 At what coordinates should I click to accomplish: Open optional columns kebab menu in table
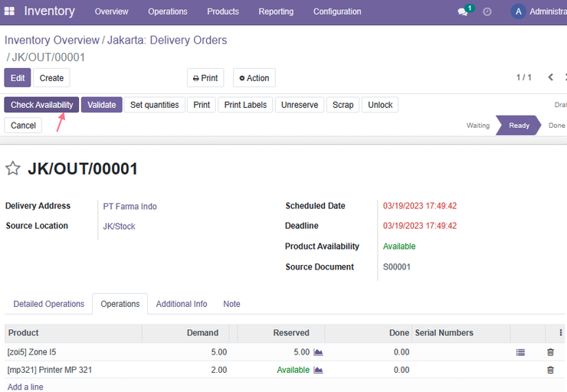[x=561, y=333]
